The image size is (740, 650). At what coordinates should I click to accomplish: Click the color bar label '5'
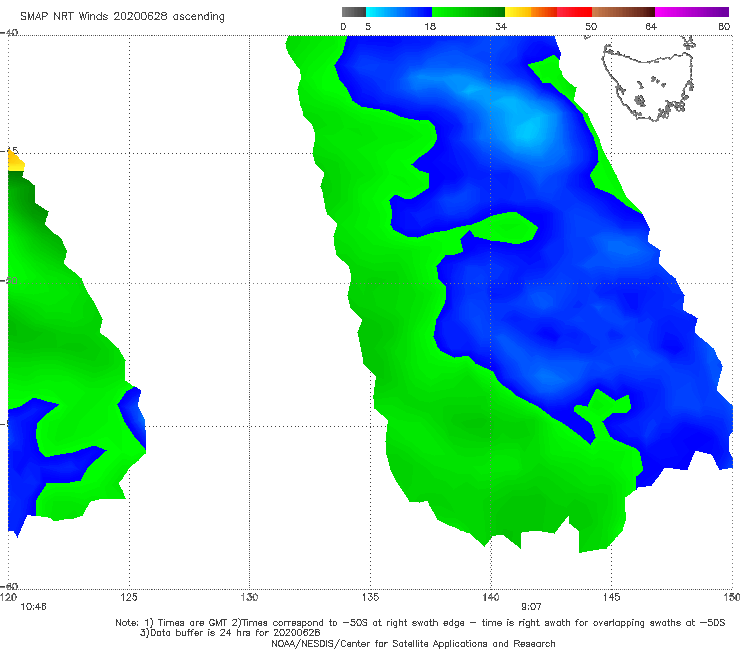click(x=368, y=27)
